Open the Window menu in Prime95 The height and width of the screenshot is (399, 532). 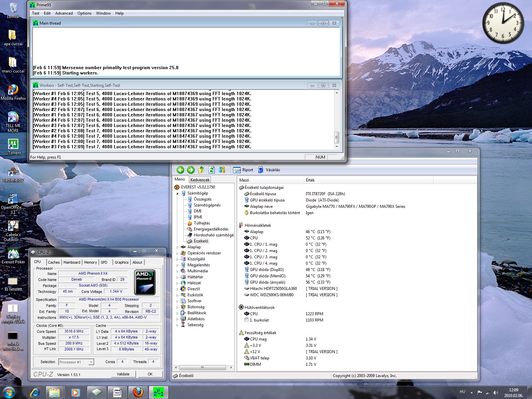pos(103,13)
